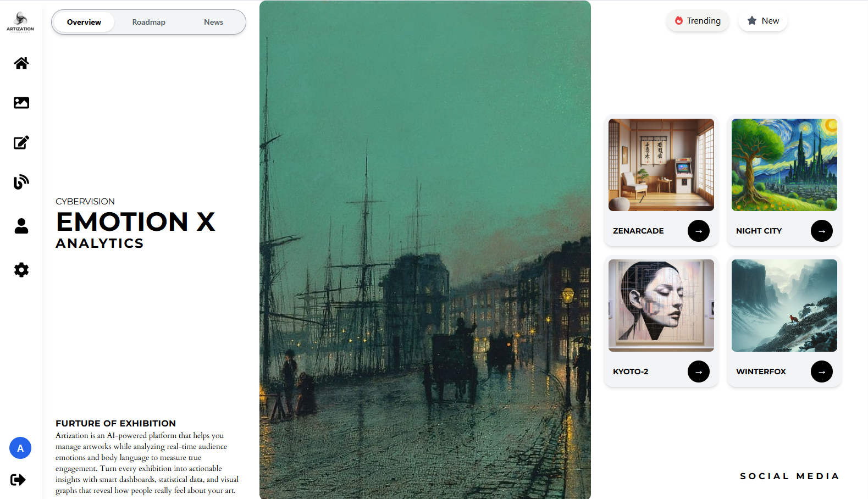Click the KYOTO-2 arrow button

pos(699,372)
